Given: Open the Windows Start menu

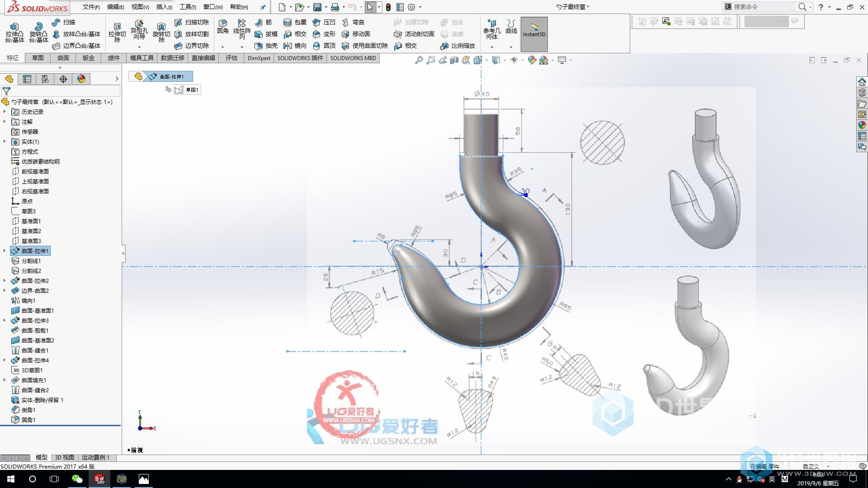Looking at the screenshot, I should click(11, 479).
